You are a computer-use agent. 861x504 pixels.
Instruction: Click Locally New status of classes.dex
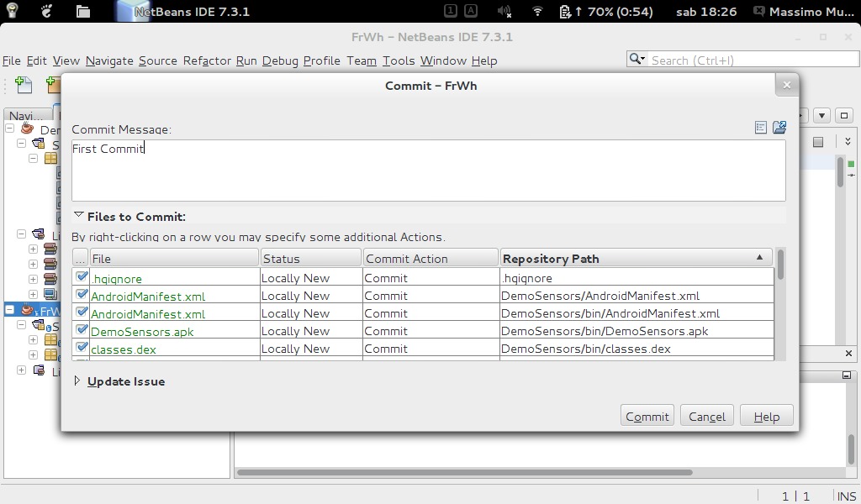click(311, 349)
